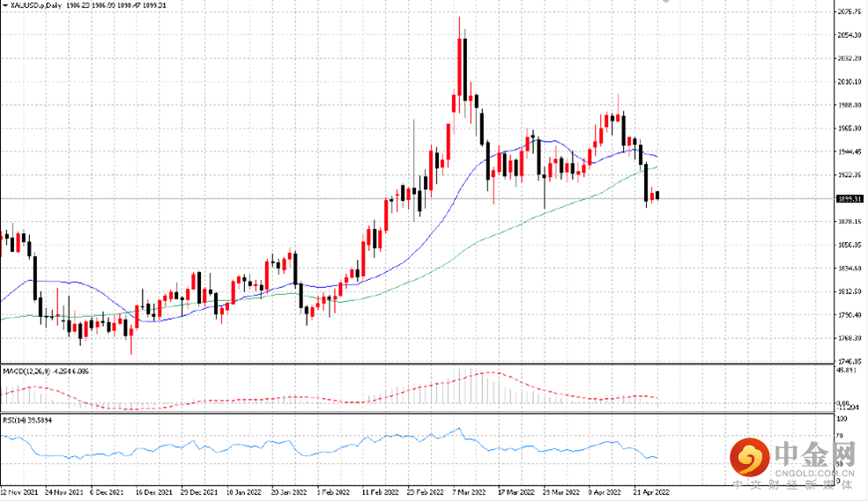Viewport: 868px width, 501px height.
Task: Click date label 20 Jan 2022
Action: (x=289, y=492)
